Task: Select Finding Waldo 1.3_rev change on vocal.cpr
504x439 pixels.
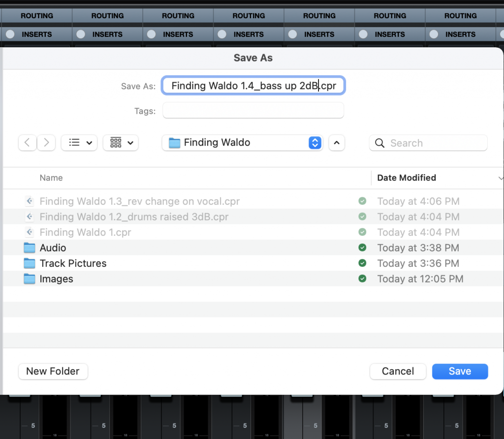Action: pos(253,201)
